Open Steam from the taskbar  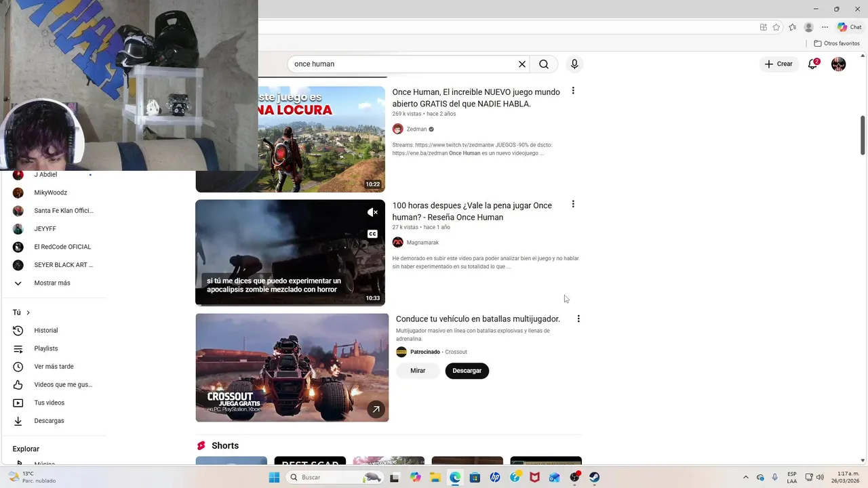pos(595,477)
